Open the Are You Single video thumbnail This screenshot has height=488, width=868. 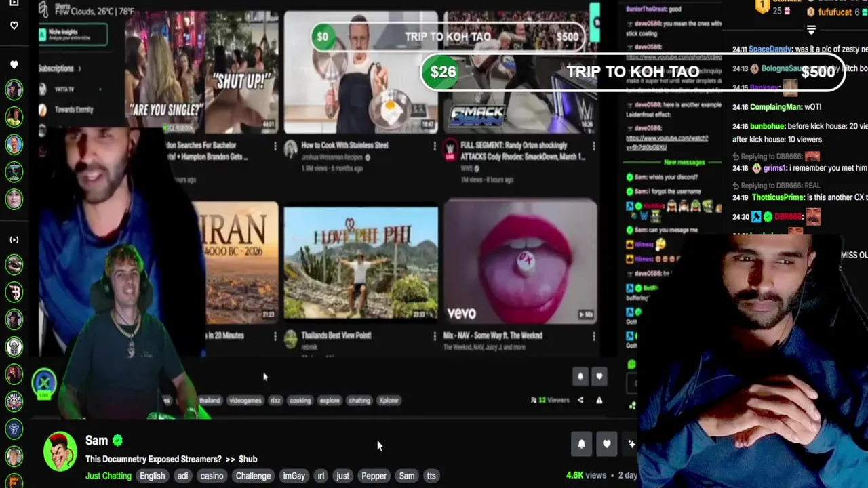[x=201, y=72]
